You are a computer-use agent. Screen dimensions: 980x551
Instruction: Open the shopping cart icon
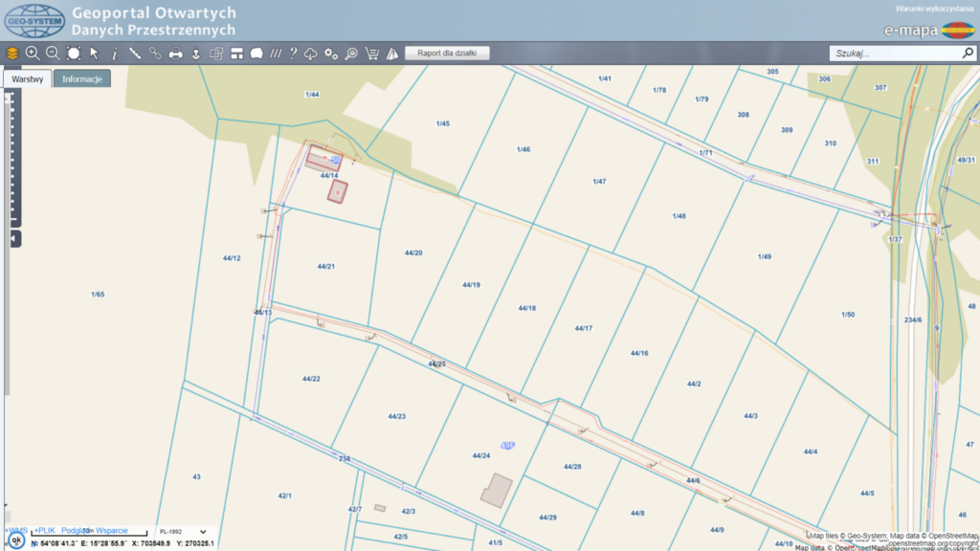[372, 54]
